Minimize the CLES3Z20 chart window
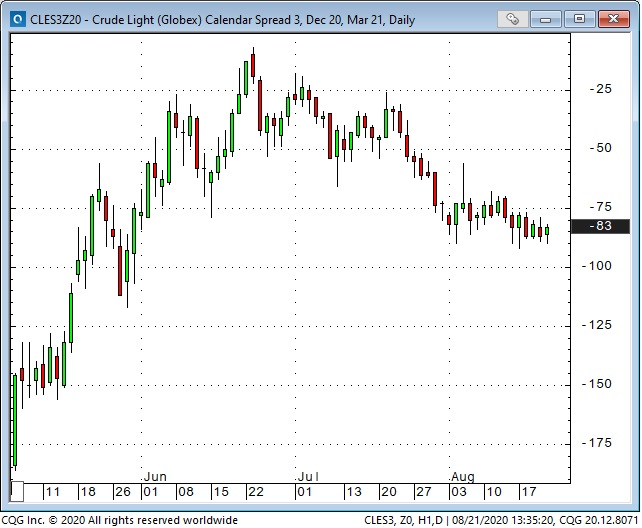Viewport: 642px width, 528px height. (x=546, y=19)
